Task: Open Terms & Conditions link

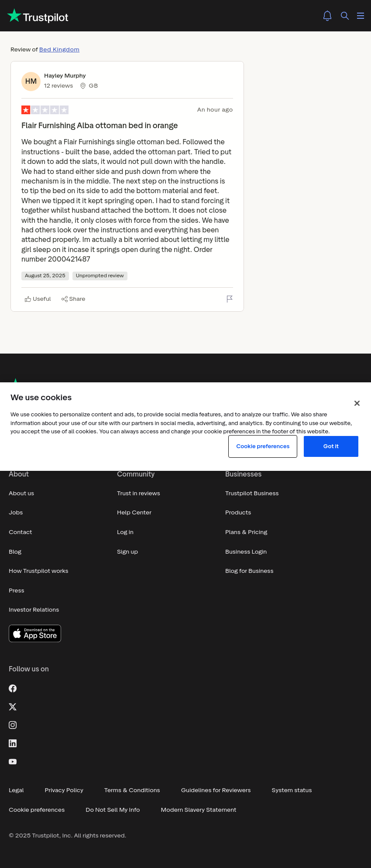Action: pos(132,790)
